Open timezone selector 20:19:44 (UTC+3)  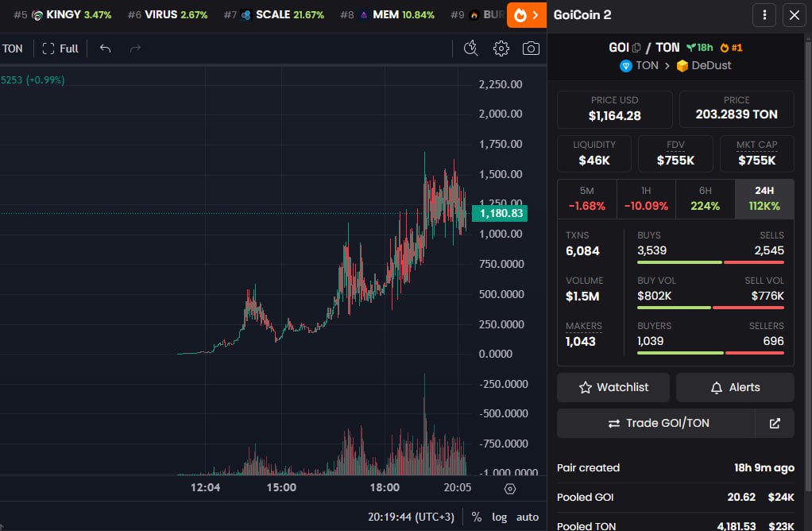click(411, 517)
